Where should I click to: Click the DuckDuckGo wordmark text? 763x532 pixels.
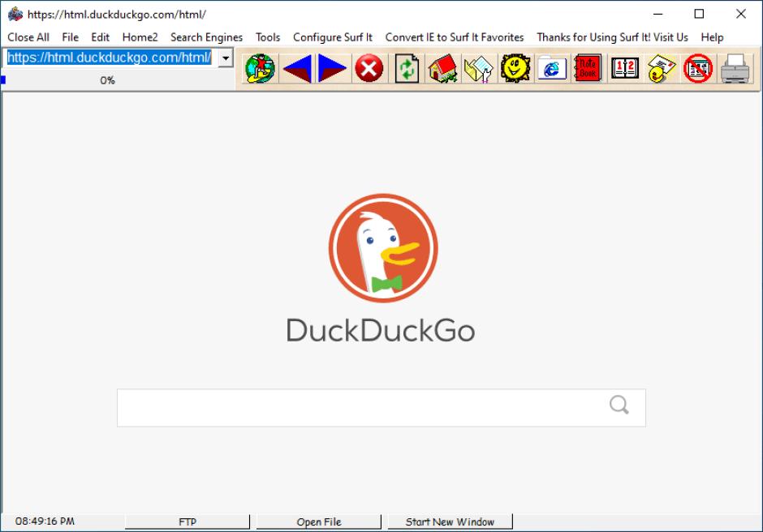pos(381,331)
